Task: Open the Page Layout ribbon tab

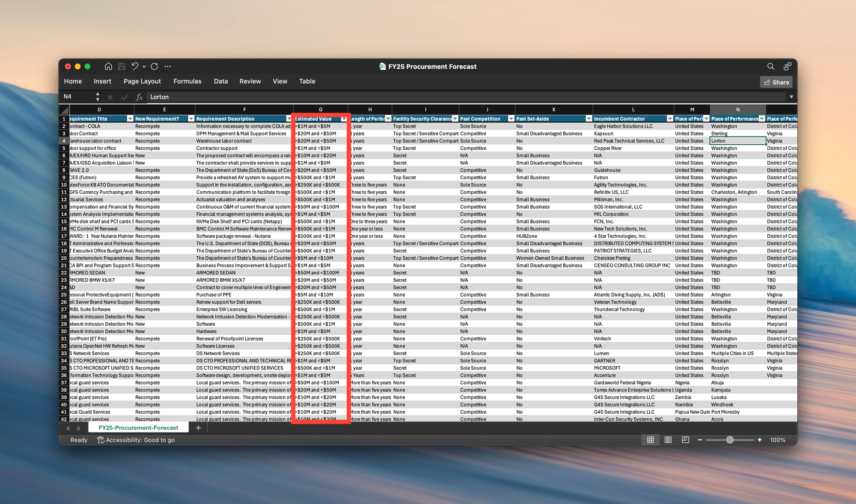Action: point(142,81)
